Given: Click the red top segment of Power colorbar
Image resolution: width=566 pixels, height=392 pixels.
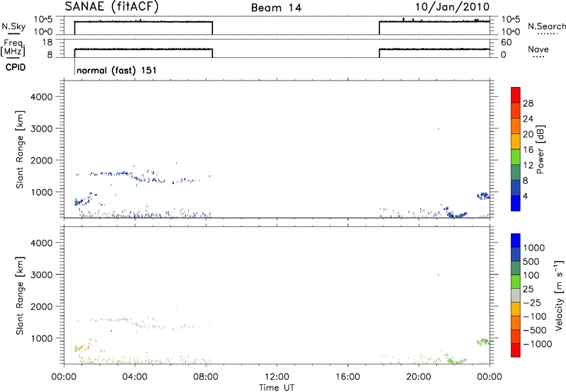Looking at the screenshot, I should pyautogui.click(x=516, y=95).
